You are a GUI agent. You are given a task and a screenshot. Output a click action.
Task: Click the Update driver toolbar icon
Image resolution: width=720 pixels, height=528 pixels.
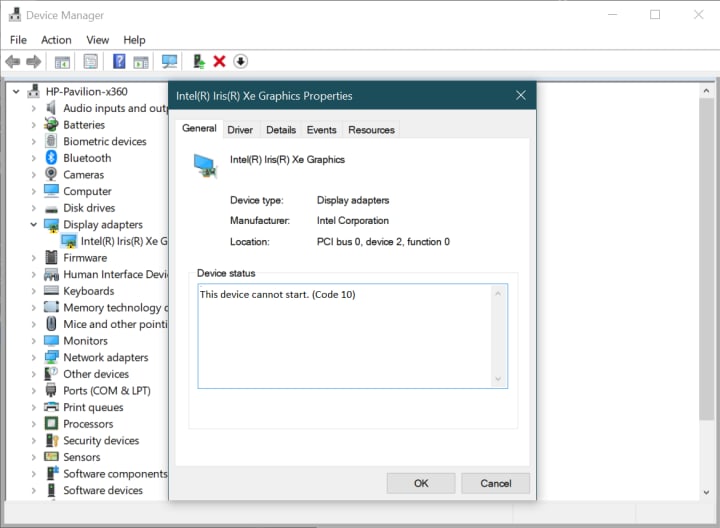tap(198, 61)
